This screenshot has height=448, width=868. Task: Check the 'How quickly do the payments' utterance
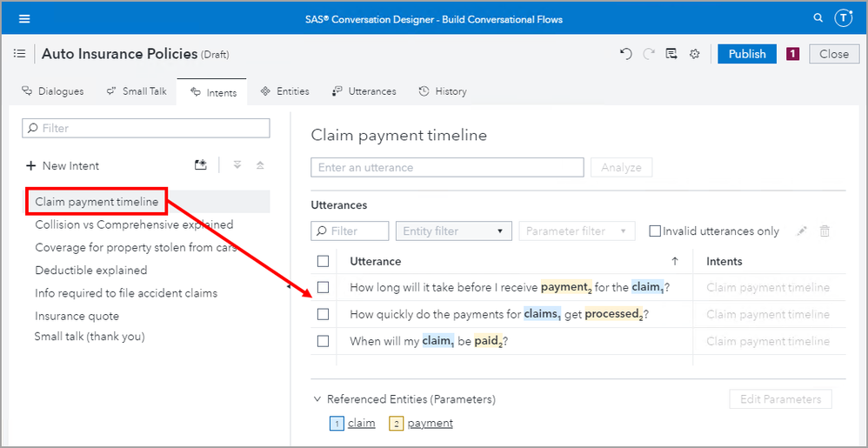pos(324,314)
